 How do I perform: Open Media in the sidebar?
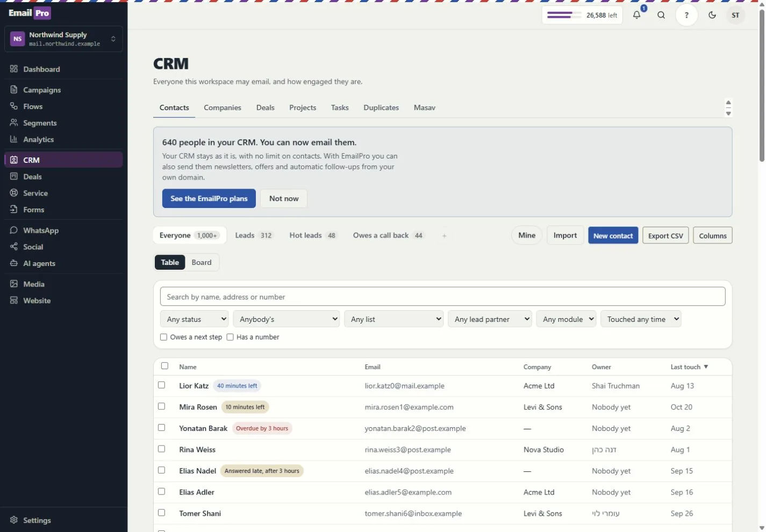click(x=63, y=284)
